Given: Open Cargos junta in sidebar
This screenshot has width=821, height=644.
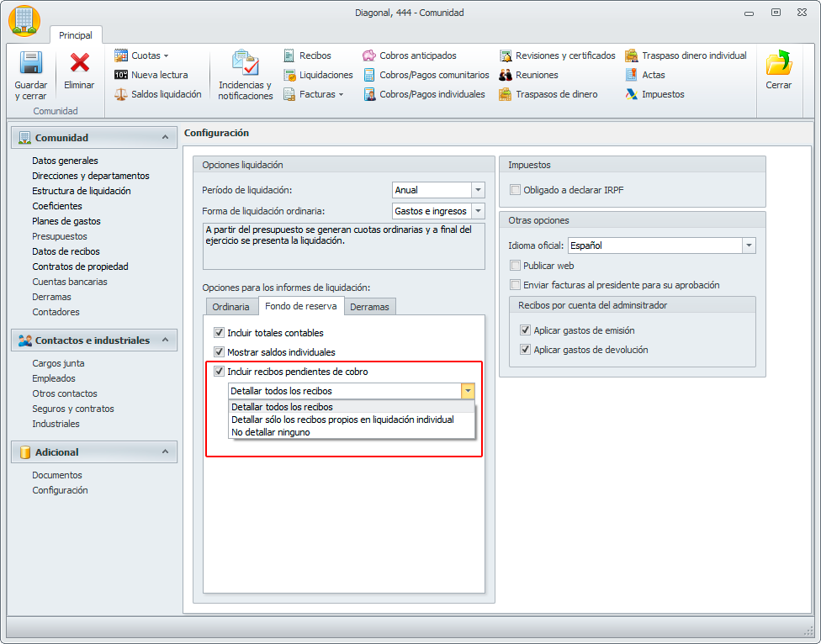Looking at the screenshot, I should [x=58, y=363].
